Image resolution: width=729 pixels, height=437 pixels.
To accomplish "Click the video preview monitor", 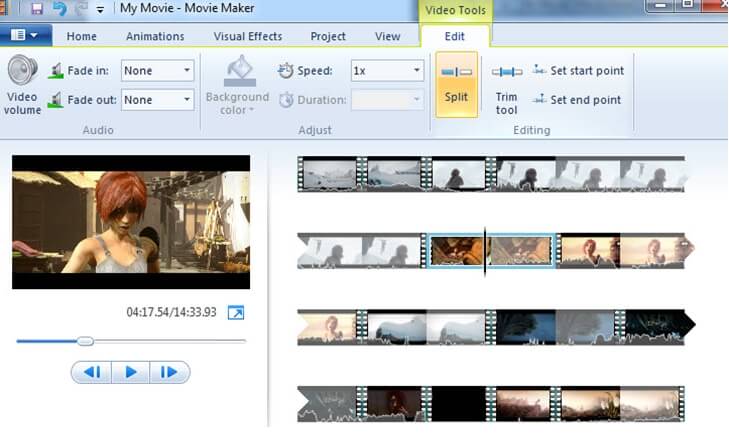I will coord(131,222).
